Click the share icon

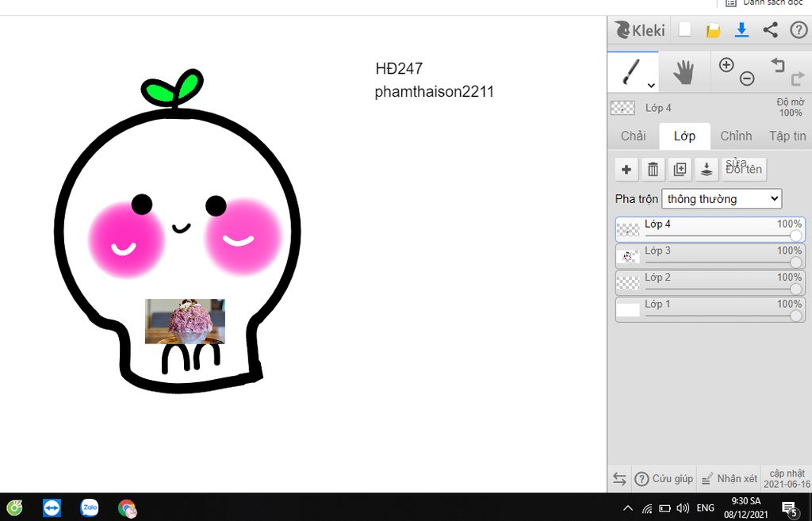pos(770,29)
